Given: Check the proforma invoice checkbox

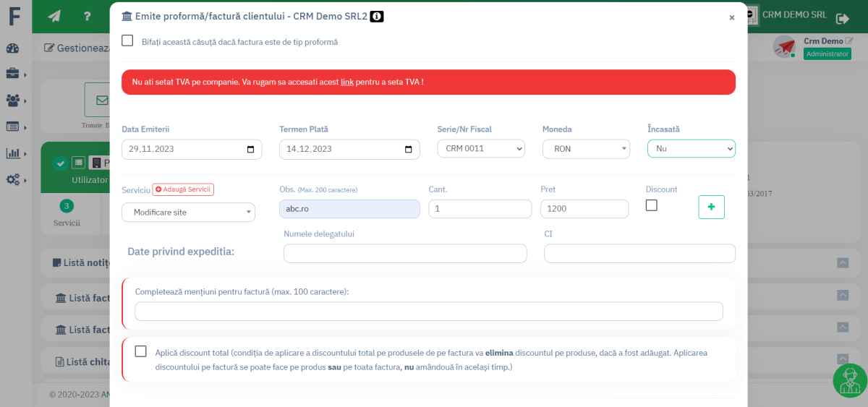Looking at the screenshot, I should (x=127, y=40).
